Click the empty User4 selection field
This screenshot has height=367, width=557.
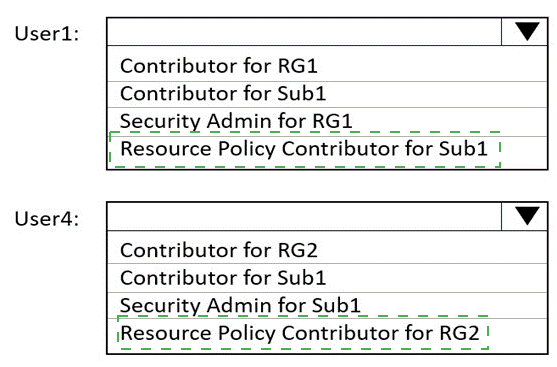[x=304, y=216]
